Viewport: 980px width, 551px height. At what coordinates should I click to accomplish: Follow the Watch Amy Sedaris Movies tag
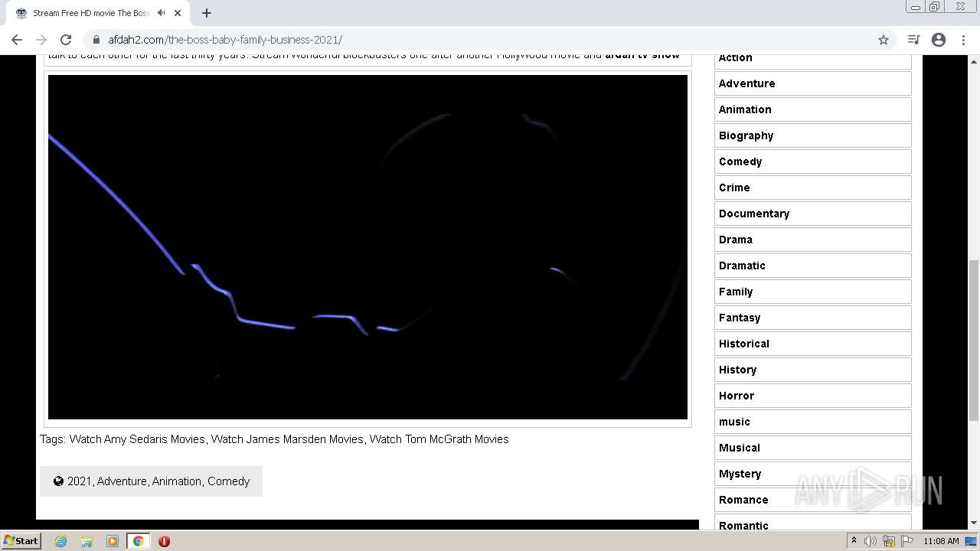coord(137,439)
